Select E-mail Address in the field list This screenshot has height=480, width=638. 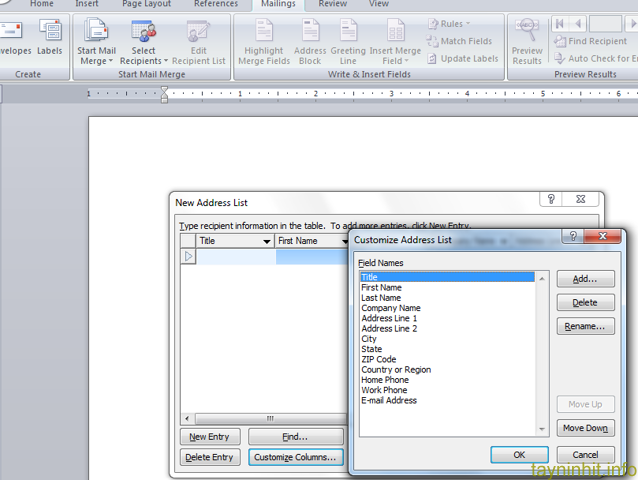pyautogui.click(x=389, y=401)
